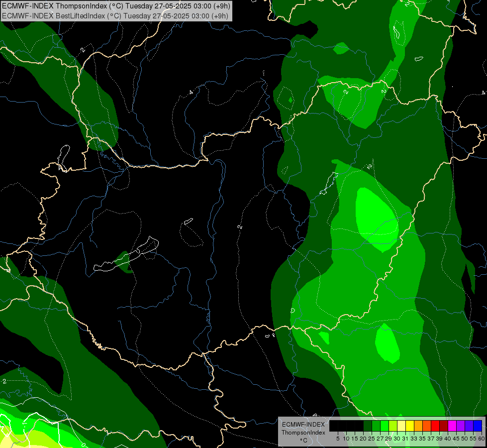The height and width of the screenshot is (448, 487).
Task: Click the legend scale value '45'
Action: pyautogui.click(x=456, y=439)
